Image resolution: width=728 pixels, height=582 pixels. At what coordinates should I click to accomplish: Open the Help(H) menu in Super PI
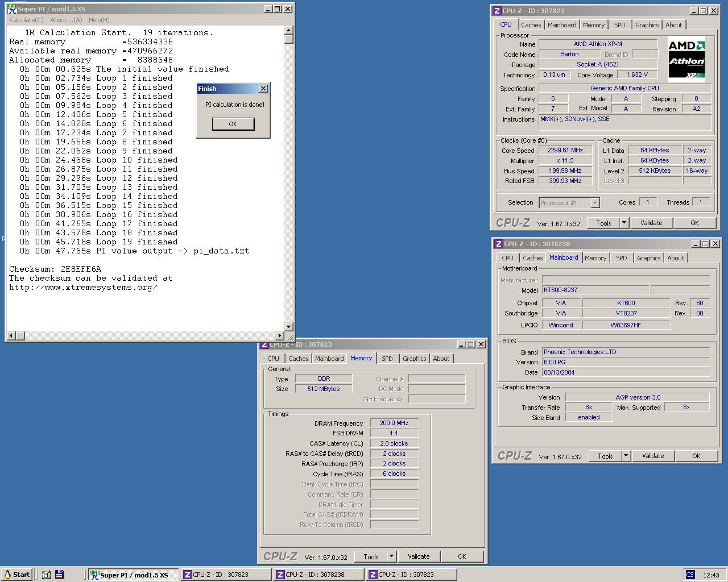tap(99, 20)
